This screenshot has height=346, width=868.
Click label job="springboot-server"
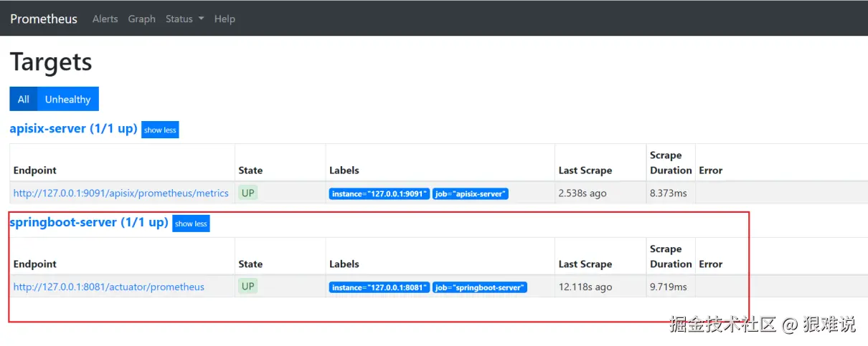(480, 288)
